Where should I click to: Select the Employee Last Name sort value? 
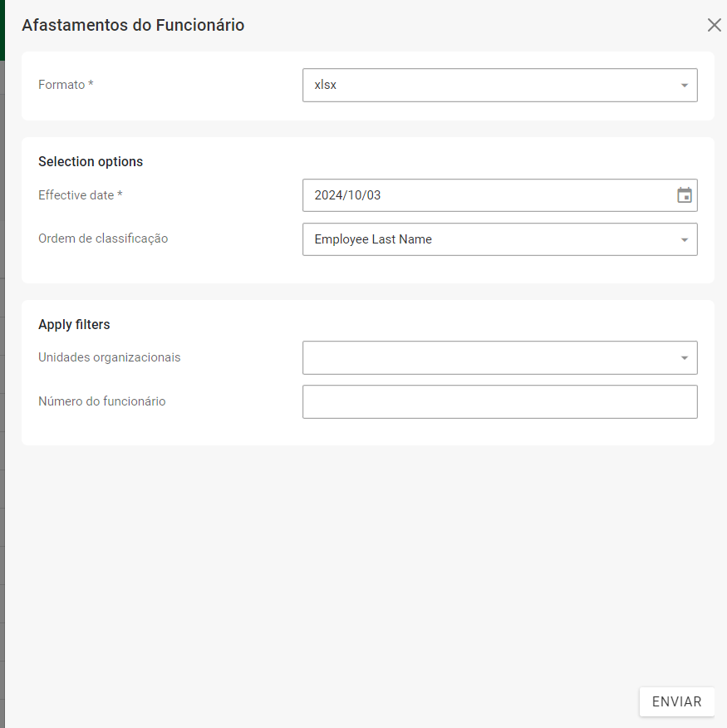click(373, 239)
